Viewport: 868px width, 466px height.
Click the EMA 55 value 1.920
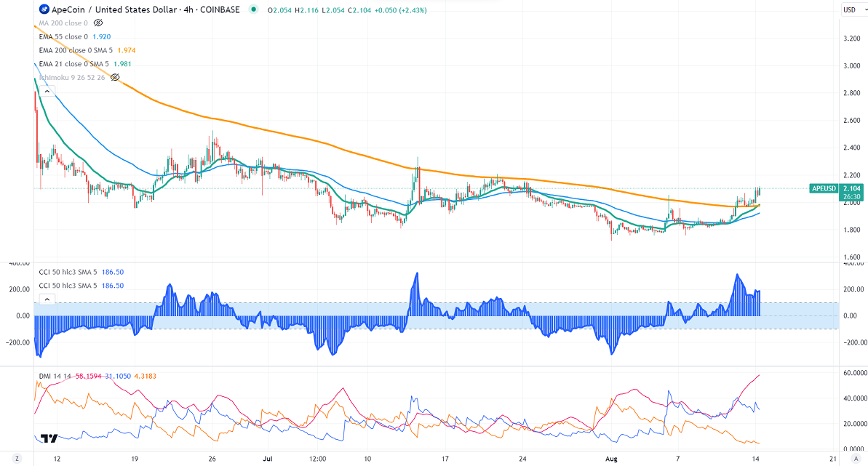[101, 36]
